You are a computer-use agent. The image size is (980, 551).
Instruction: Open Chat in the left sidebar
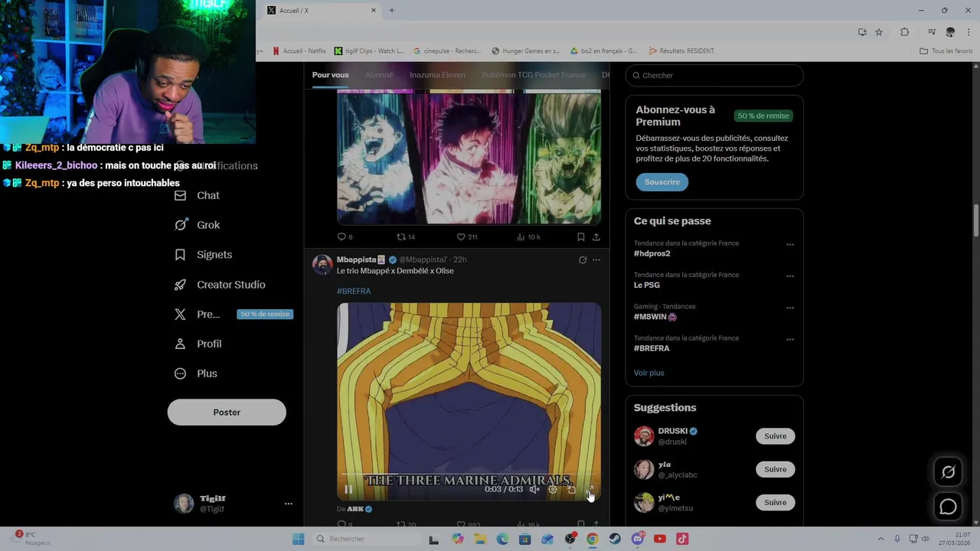(x=198, y=195)
